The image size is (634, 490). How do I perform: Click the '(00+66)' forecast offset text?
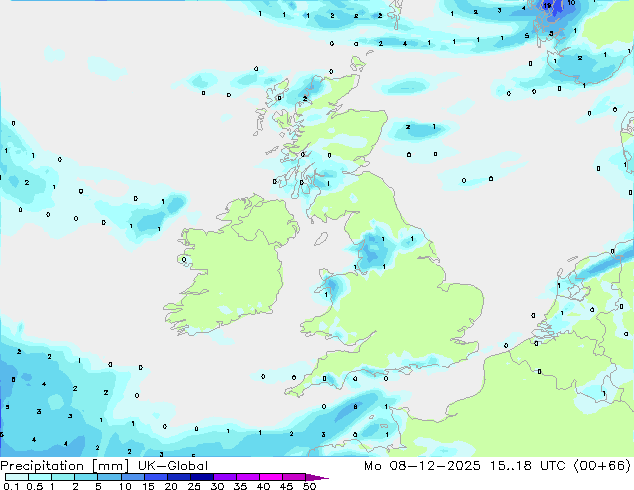tap(602, 466)
